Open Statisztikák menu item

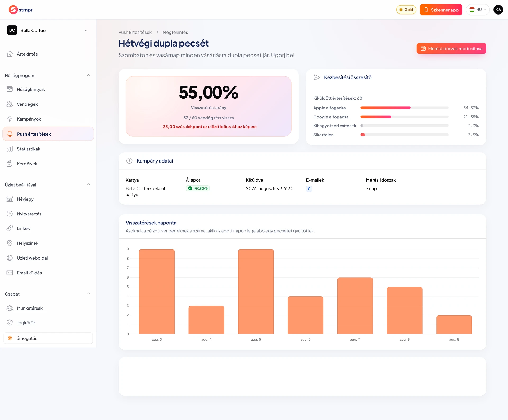(x=48, y=149)
